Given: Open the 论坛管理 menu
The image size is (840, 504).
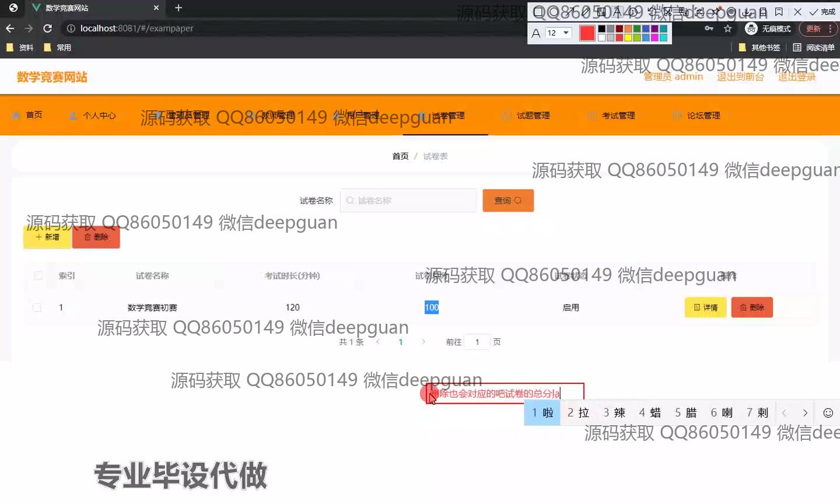Looking at the screenshot, I should click(x=696, y=115).
